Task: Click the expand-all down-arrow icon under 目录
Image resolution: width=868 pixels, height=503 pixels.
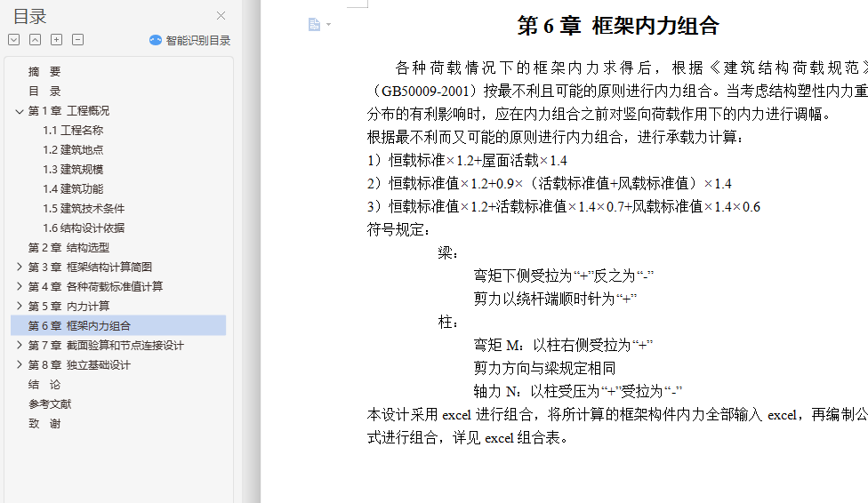Action: tap(14, 40)
